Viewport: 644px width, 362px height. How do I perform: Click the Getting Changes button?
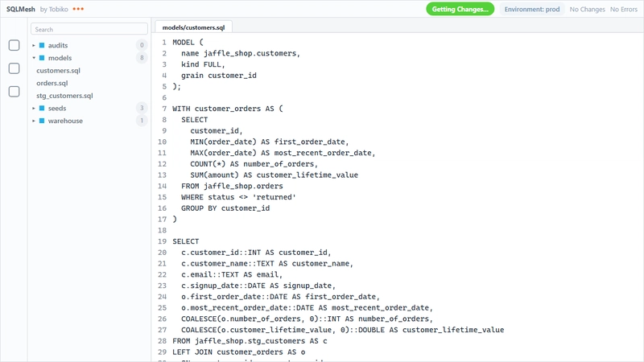pyautogui.click(x=460, y=9)
